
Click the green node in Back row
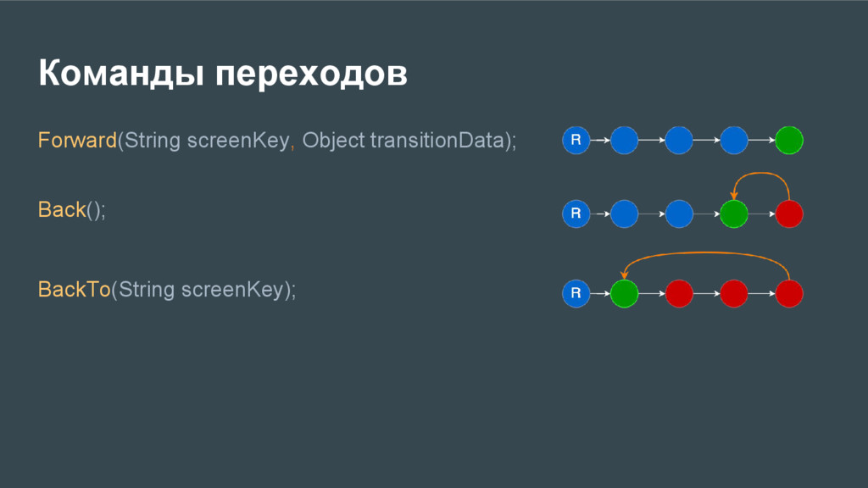tap(734, 213)
